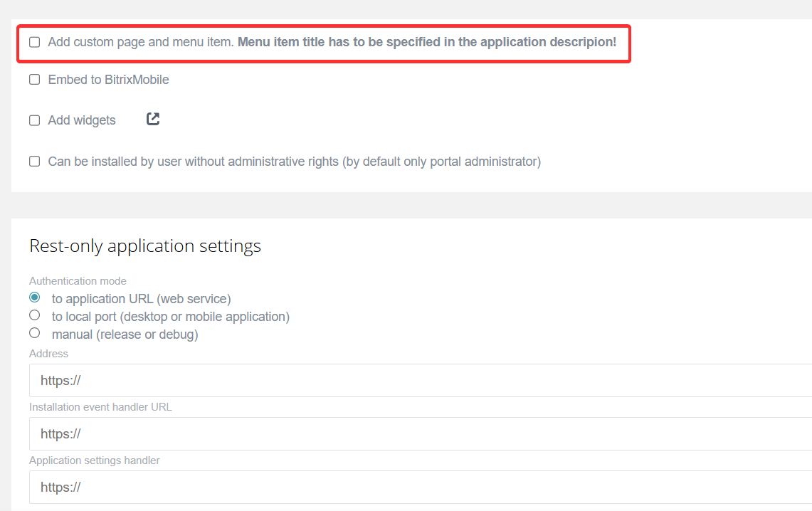Click the "Can be installed by user" label text
This screenshot has width=812, height=511.
point(294,162)
